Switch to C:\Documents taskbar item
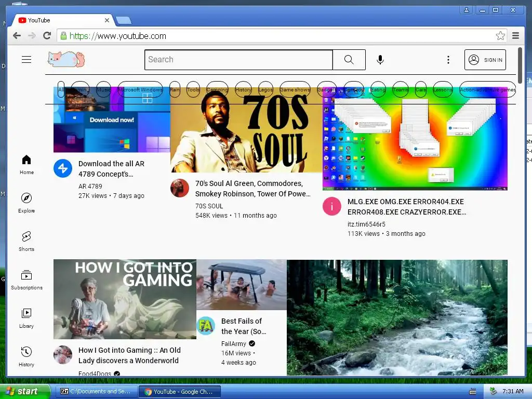The image size is (532, 399). [96, 391]
